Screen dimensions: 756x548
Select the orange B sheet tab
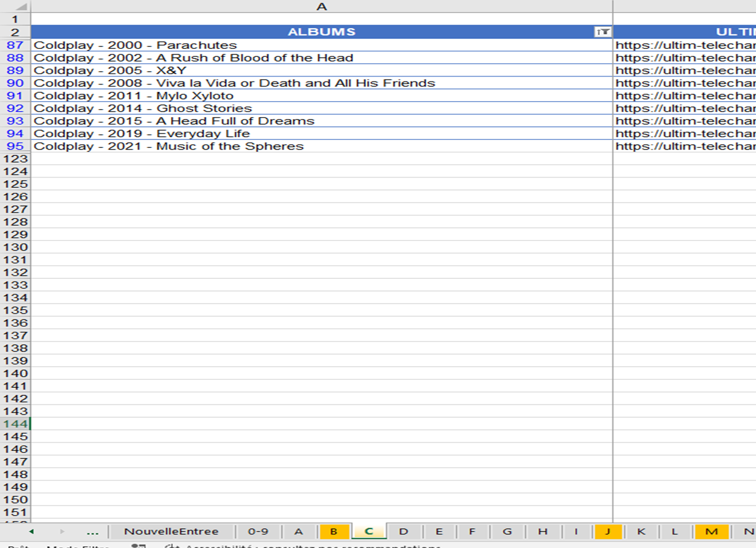coord(334,532)
